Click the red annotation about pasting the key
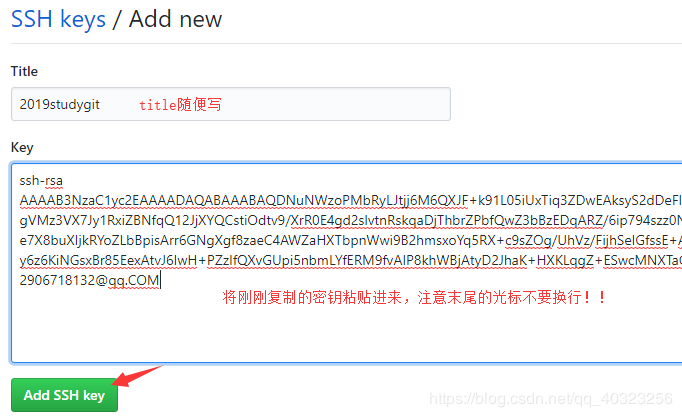The image size is (682, 417). (413, 297)
